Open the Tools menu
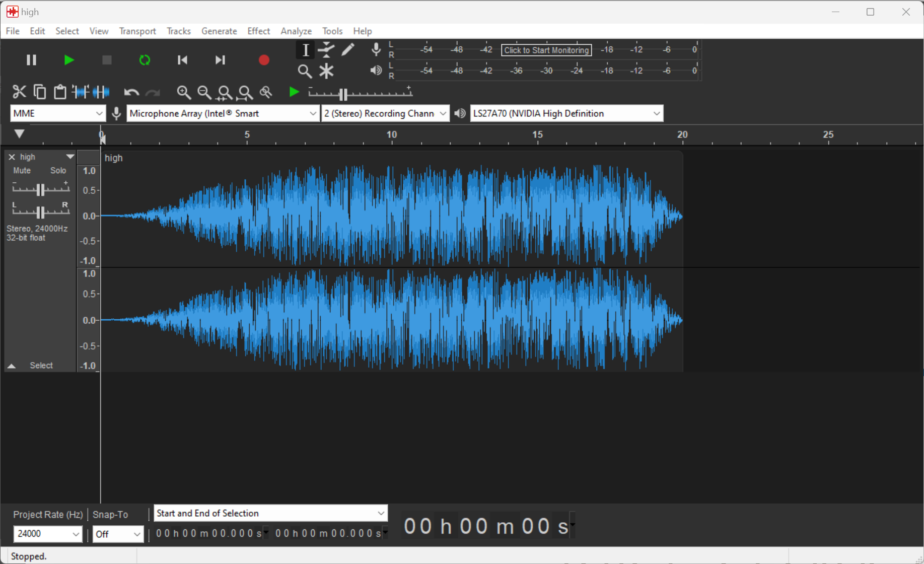 click(332, 31)
